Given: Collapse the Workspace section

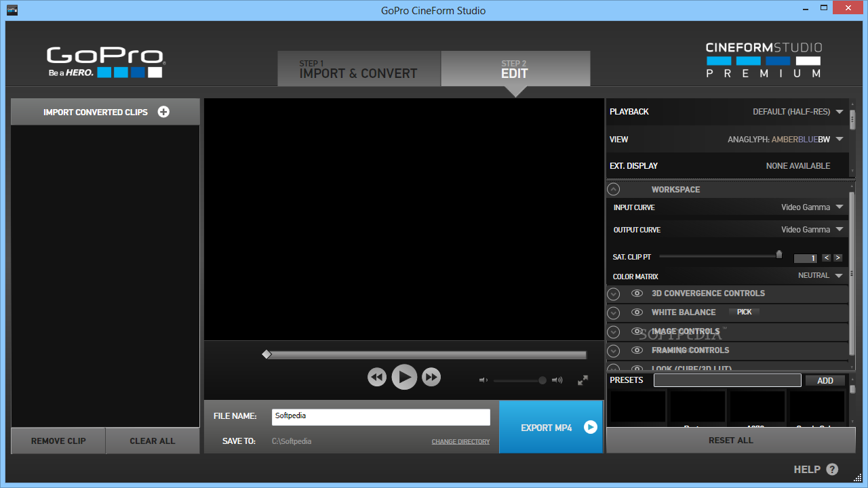Looking at the screenshot, I should (x=613, y=190).
